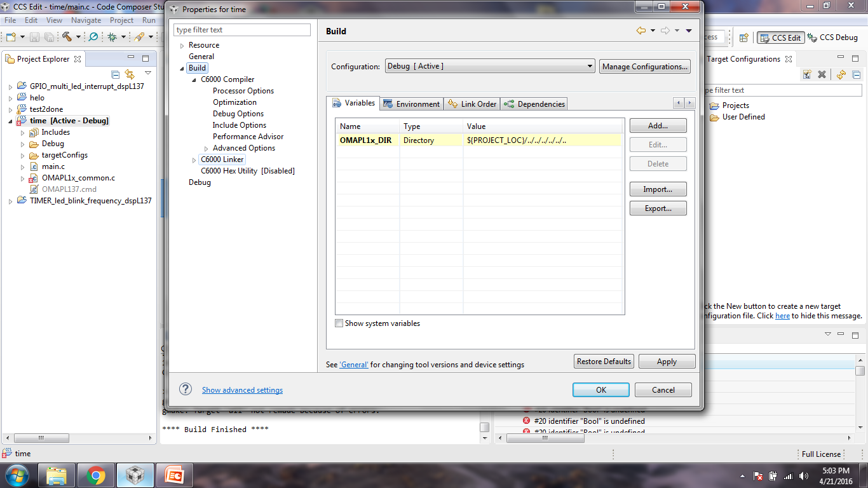Open the Navigate menu
Screen dimensions: 868x488
(x=86, y=20)
